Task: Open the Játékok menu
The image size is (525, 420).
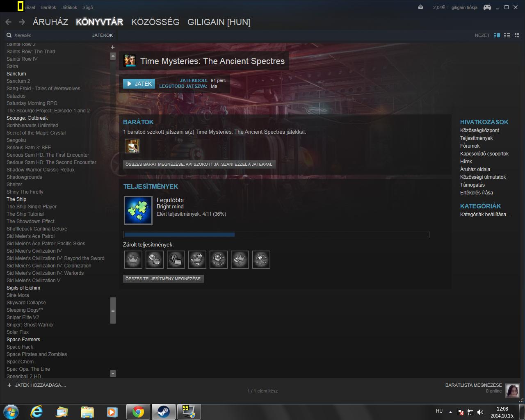Action: pos(69,7)
